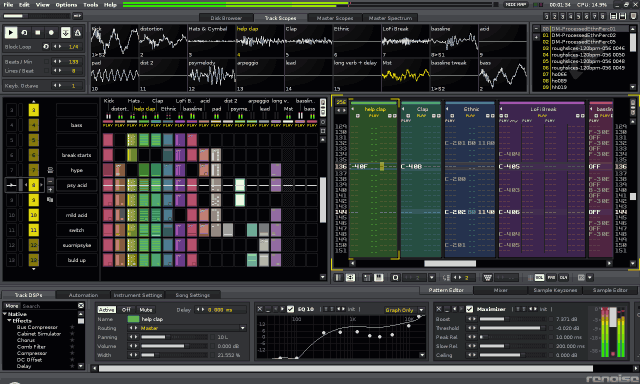
Task: Favorite the Chorus effect star
Action: (72, 340)
